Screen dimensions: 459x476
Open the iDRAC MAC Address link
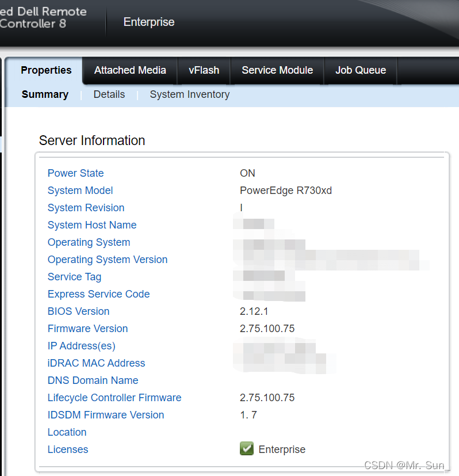[96, 363]
